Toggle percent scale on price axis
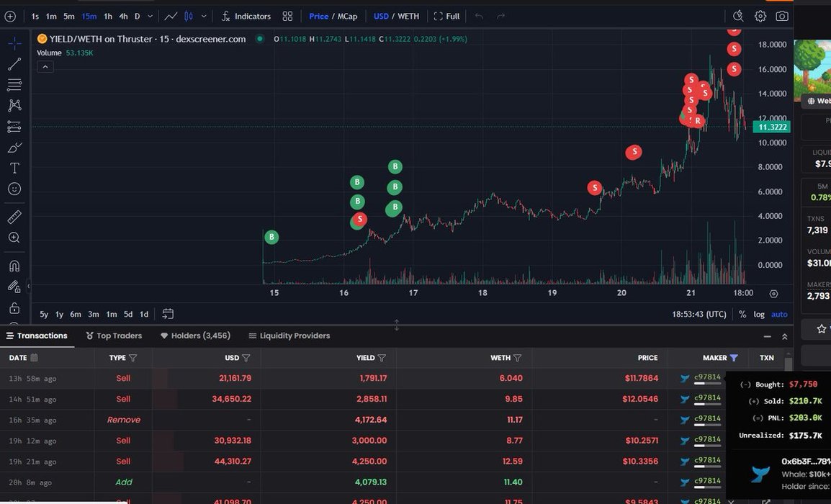 coord(742,314)
